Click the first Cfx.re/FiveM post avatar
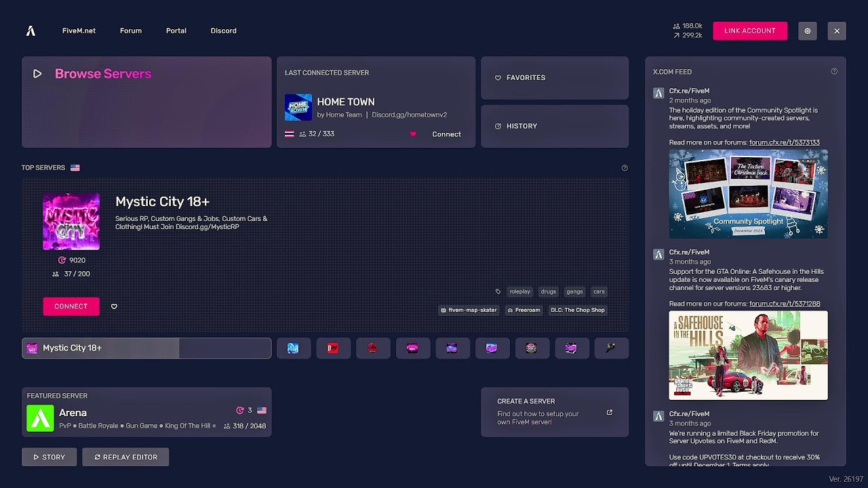Screen dimensions: 868x488 point(658,93)
